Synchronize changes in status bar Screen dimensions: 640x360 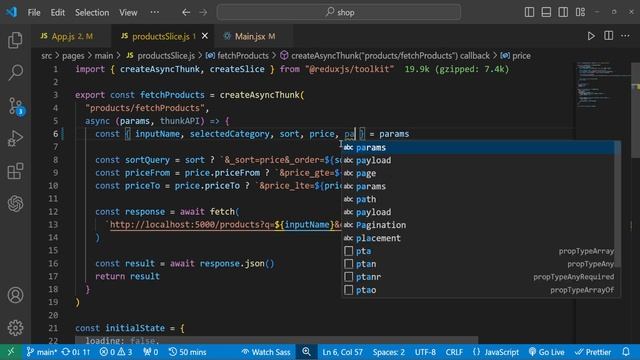tap(76, 352)
